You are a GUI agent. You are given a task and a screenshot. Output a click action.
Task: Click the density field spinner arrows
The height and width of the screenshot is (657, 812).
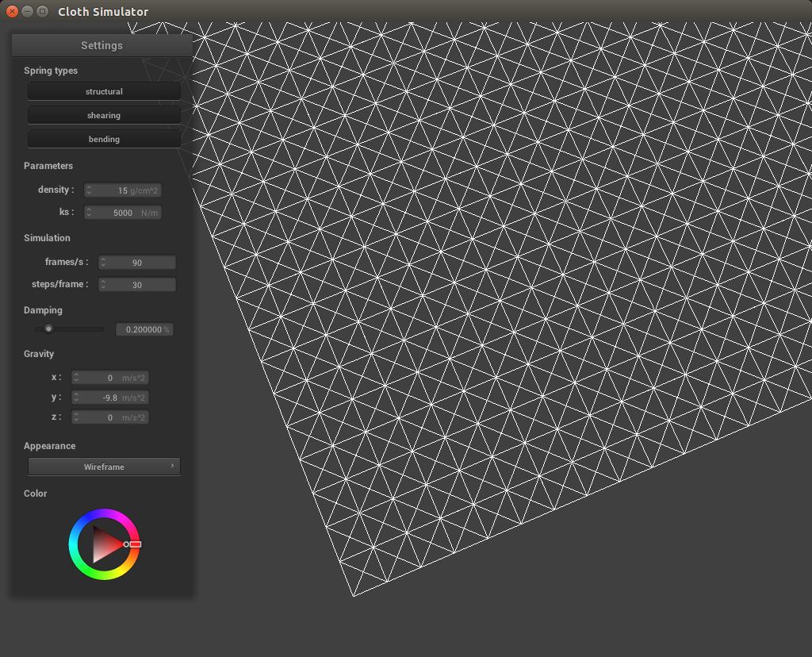point(90,190)
